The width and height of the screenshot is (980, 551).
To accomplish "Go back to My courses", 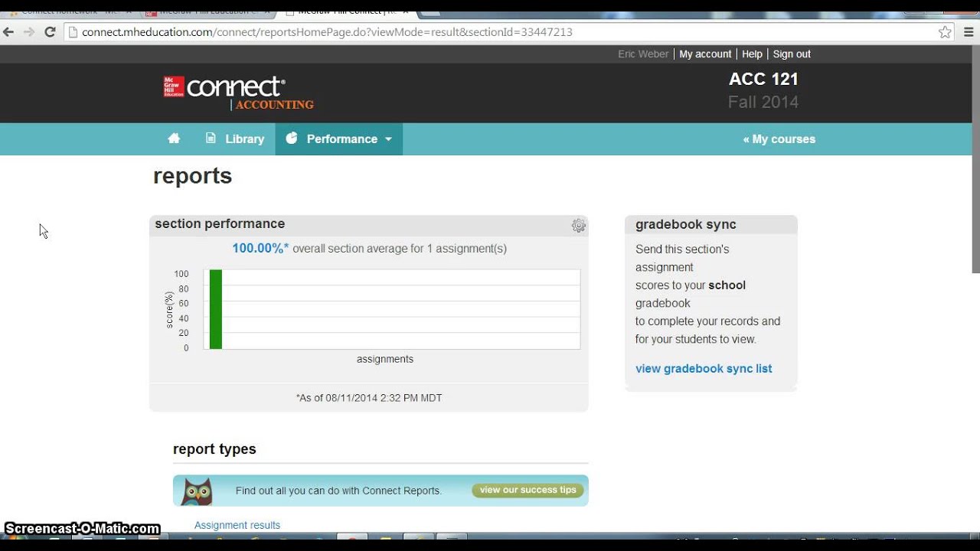I will click(x=779, y=139).
